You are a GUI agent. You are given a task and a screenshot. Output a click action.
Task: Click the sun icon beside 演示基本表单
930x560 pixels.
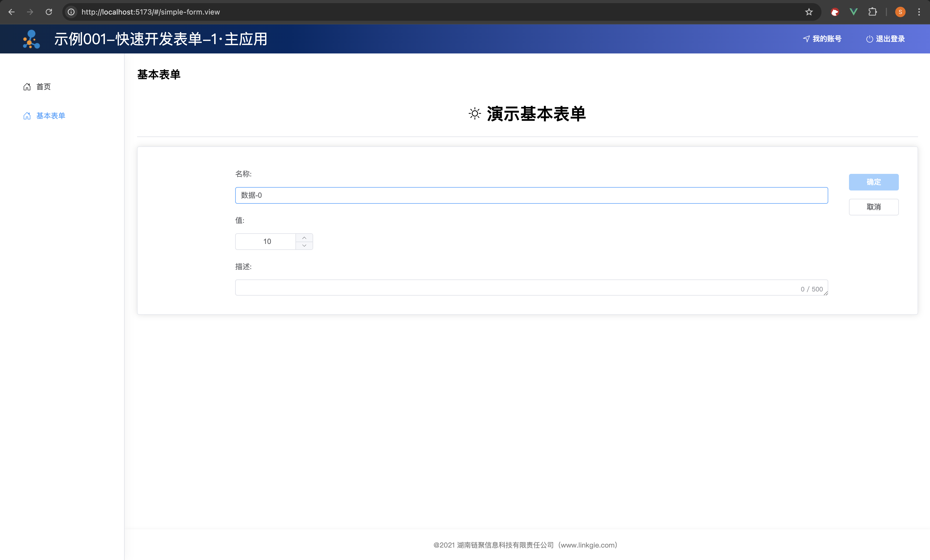click(x=475, y=114)
